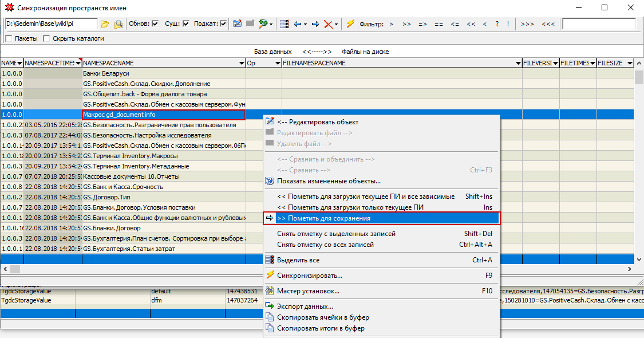Toggle the "Пакеты" checkbox
The width and height of the screenshot is (644, 338).
[x=9, y=38]
